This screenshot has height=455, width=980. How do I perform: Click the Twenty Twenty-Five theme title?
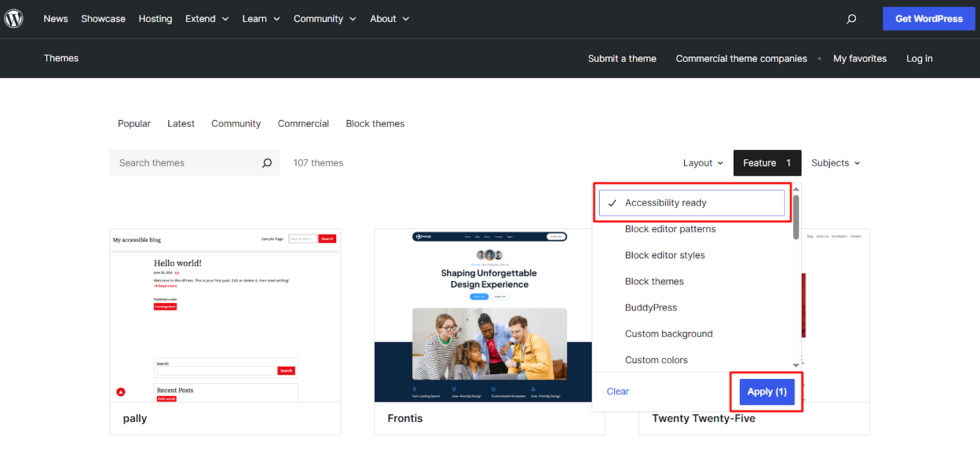point(703,418)
